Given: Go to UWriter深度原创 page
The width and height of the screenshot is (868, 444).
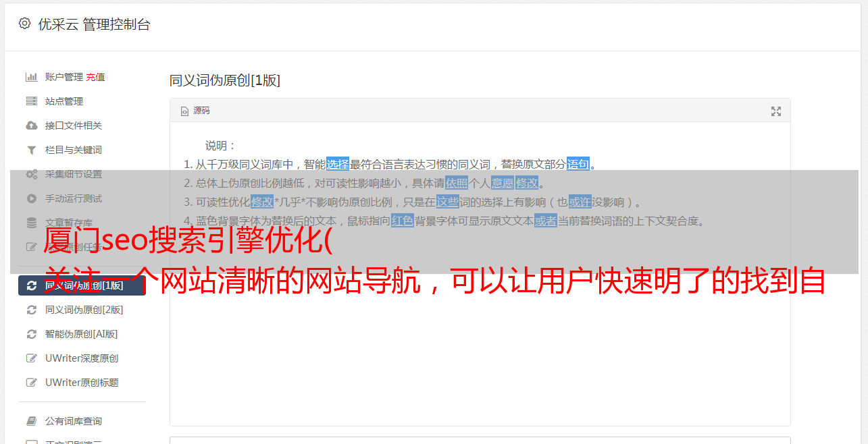Looking at the screenshot, I should click(x=82, y=358).
